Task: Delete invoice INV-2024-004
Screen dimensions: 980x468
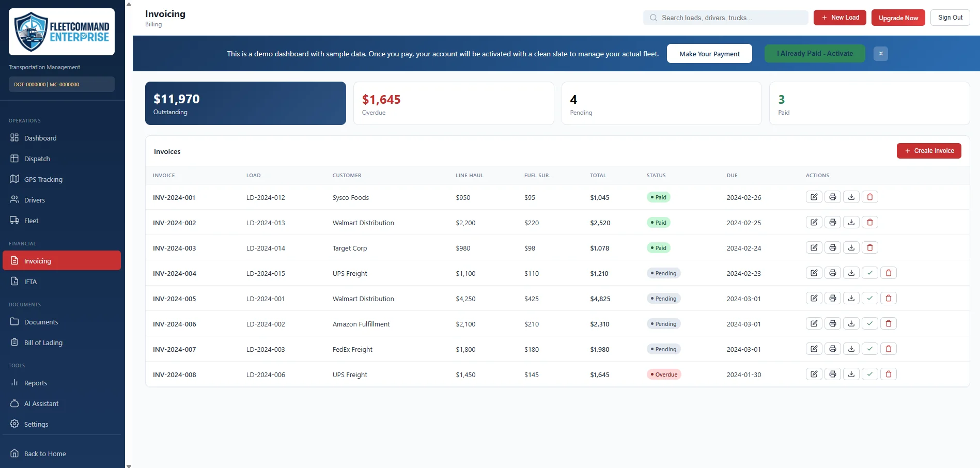Action: [889, 273]
